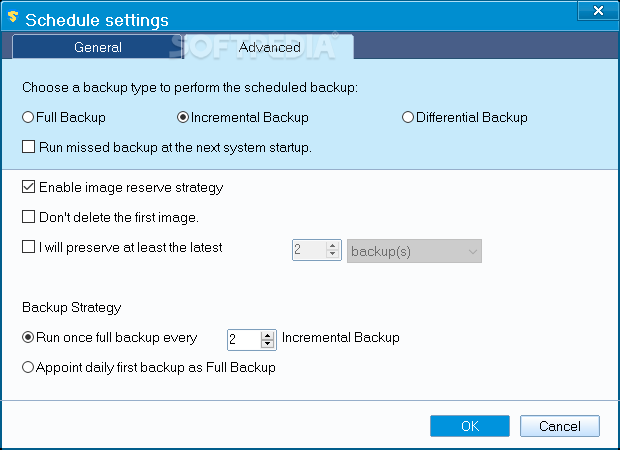Image resolution: width=620 pixels, height=450 pixels.
Task: Decrement the full backup interval value
Action: [267, 344]
